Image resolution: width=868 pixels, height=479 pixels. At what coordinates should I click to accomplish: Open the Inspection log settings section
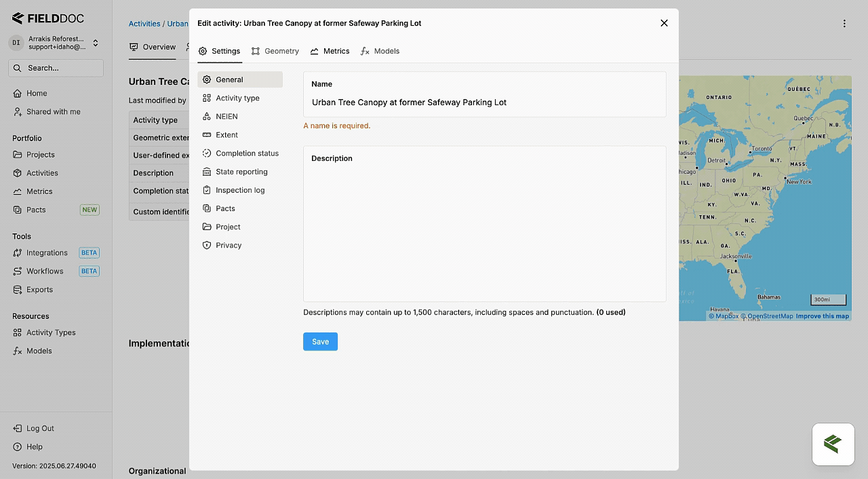[239, 190]
